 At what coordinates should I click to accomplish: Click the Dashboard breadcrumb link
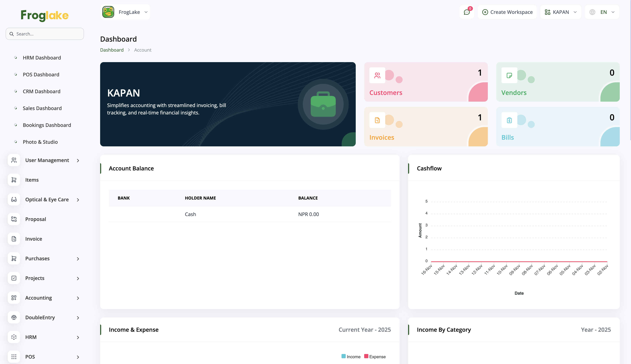tap(112, 50)
